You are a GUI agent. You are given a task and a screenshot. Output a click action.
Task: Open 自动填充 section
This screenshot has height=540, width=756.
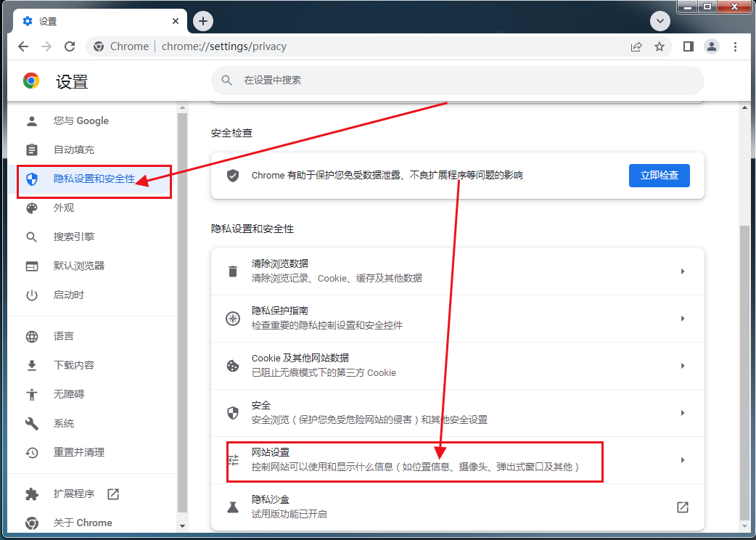92,150
